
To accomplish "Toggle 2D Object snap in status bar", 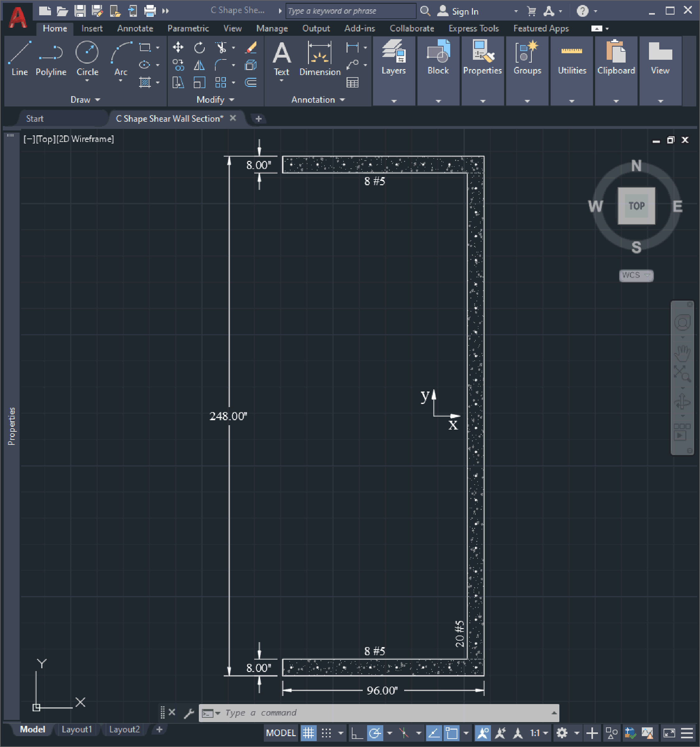I will 452,733.
